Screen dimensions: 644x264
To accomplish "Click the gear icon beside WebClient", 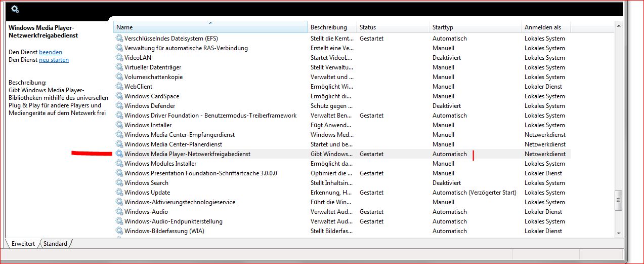I will click(x=119, y=87).
